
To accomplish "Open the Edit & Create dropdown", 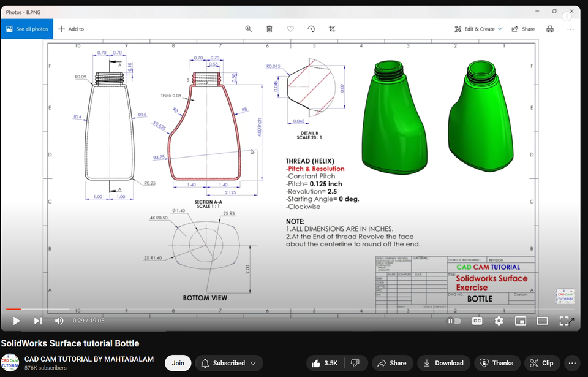I will (478, 28).
